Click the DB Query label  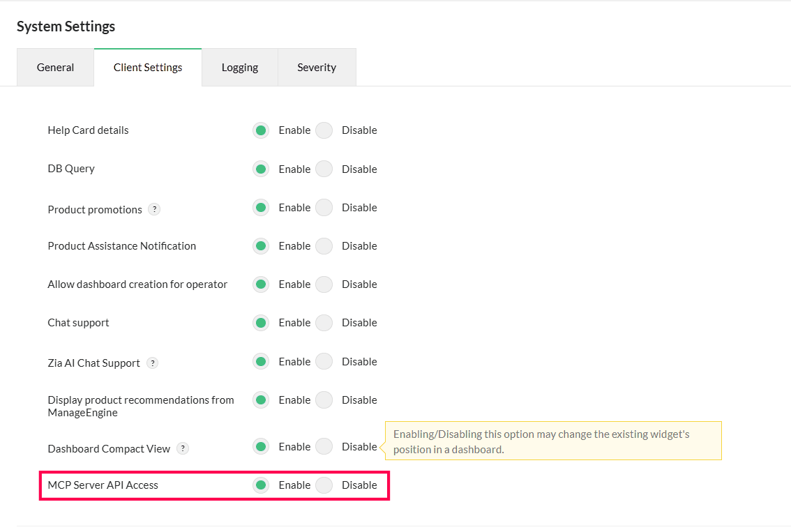(x=71, y=169)
